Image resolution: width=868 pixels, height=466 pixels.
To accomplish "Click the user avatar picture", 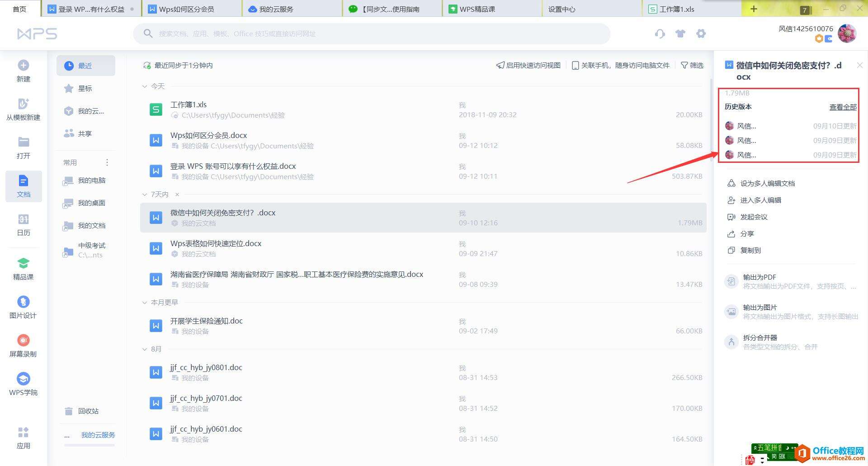I will click(x=847, y=33).
